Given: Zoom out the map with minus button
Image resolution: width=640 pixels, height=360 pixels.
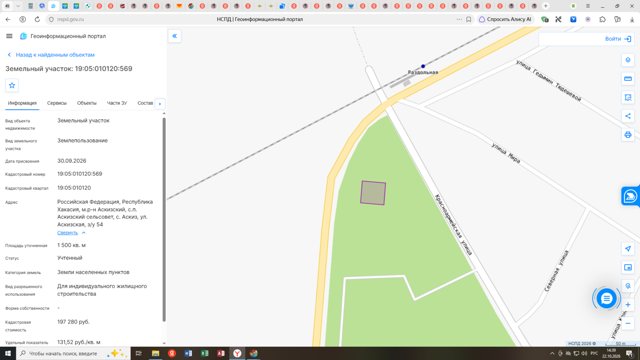Looking at the screenshot, I should pos(628,324).
